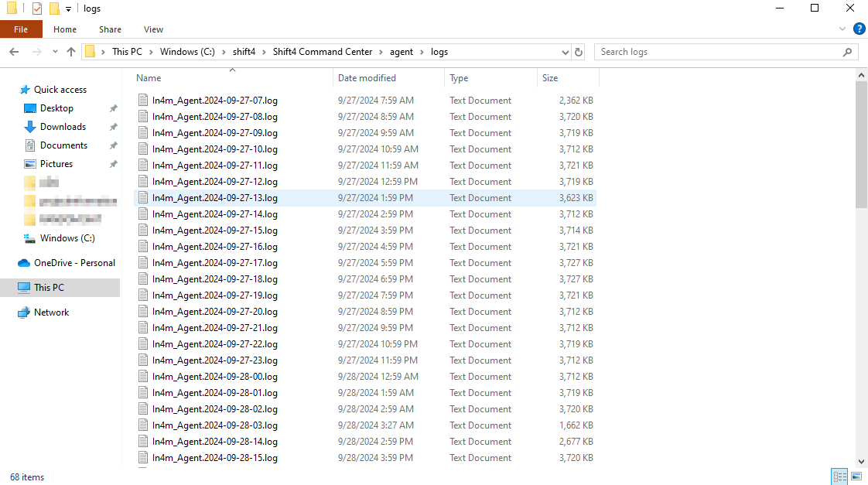Open the Quick Access Toolbar customize dropdown
868x485 pixels.
68,9
